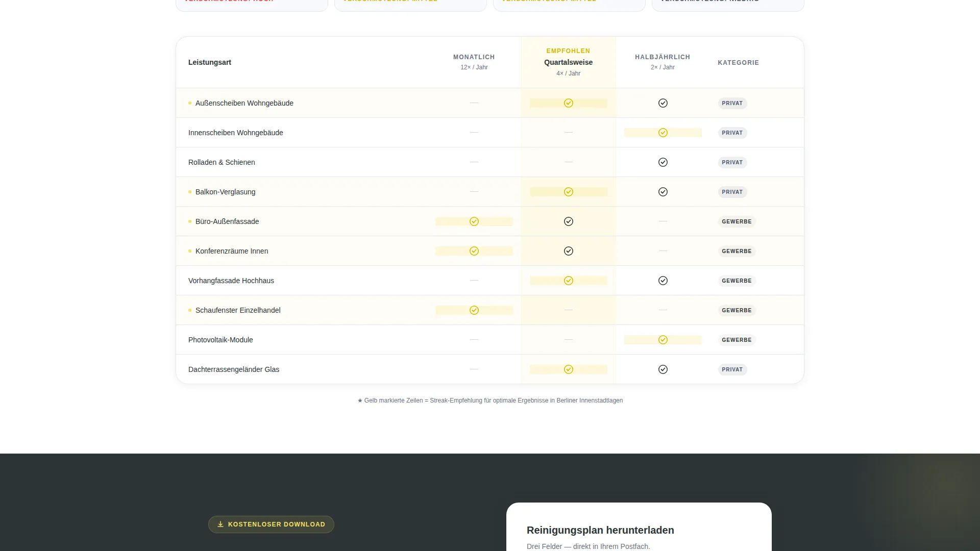This screenshot has height=551, width=980.
Task: Click the Photovoltaik-Module row label
Action: click(220, 340)
